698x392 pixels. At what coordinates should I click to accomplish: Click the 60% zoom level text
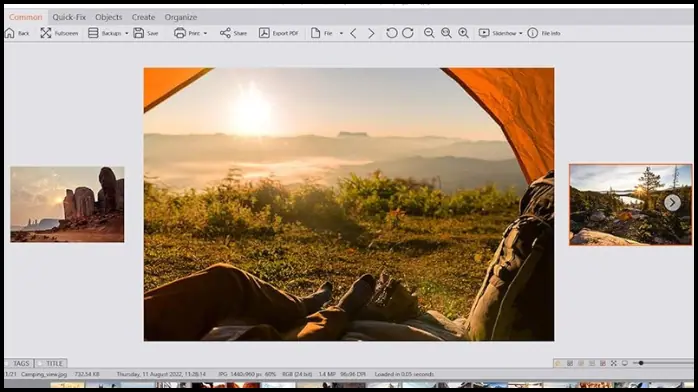[270, 374]
